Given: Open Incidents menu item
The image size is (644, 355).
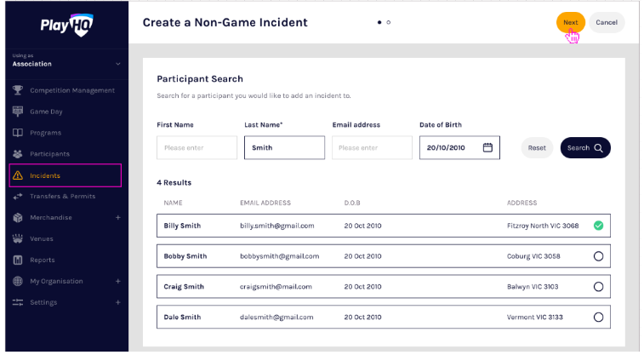Looking at the screenshot, I should [45, 175].
